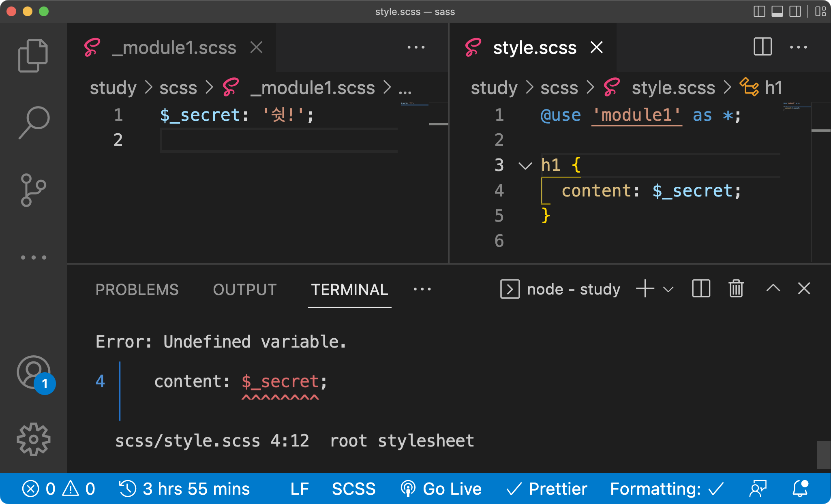831x504 pixels.
Task: Open new terminal launch profile dropdown
Action: click(x=668, y=289)
